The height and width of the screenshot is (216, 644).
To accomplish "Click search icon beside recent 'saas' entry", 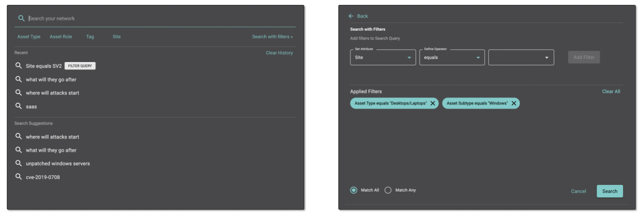I will (x=19, y=106).
